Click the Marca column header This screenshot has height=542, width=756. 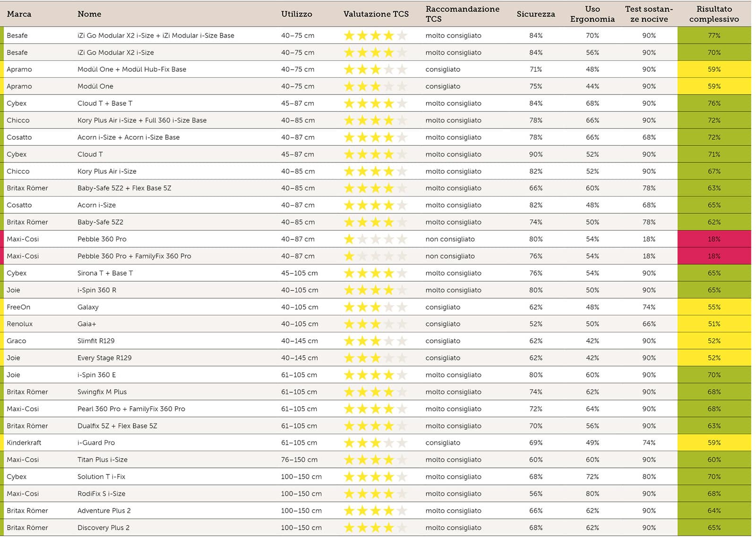click(19, 14)
